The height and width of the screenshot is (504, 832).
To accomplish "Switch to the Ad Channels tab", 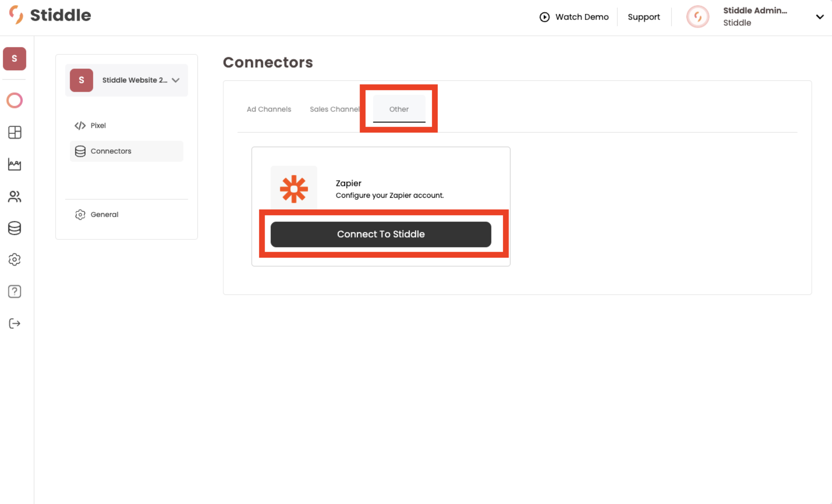I will (x=269, y=109).
